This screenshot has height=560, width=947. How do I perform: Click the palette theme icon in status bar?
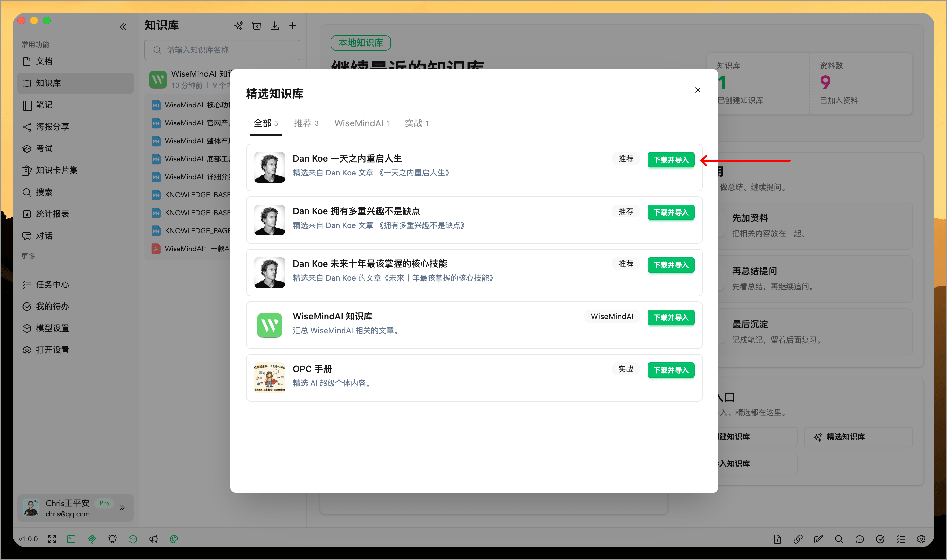pos(174,539)
